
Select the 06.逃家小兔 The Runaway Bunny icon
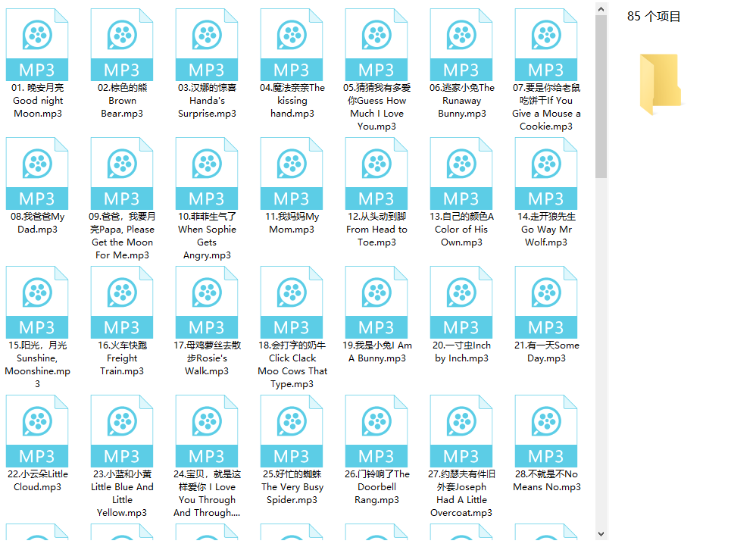pos(461,45)
